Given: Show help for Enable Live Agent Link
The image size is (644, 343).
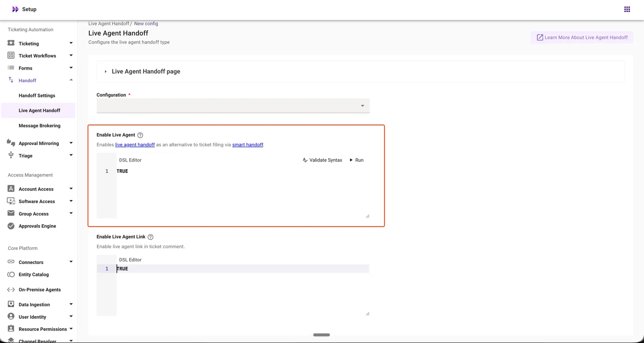Looking at the screenshot, I should [x=151, y=237].
